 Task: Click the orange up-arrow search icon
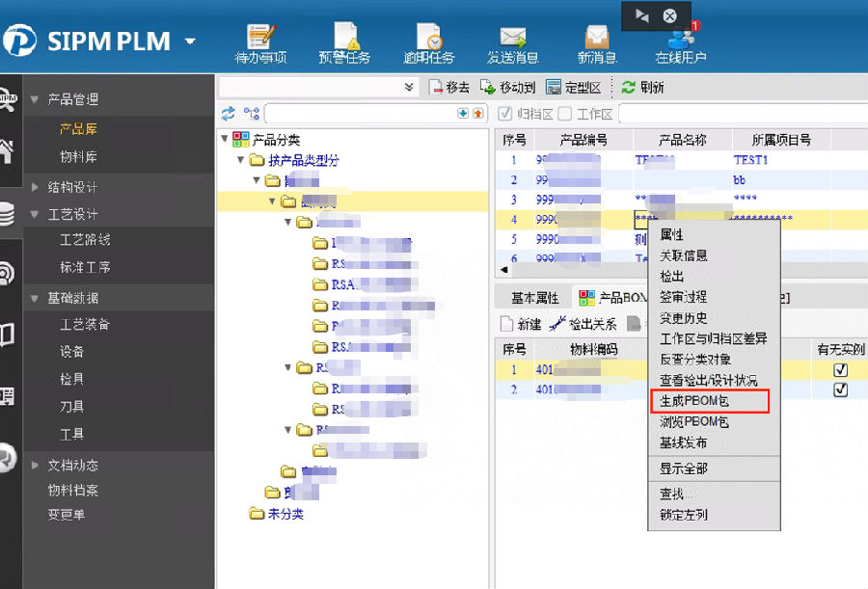[477, 114]
